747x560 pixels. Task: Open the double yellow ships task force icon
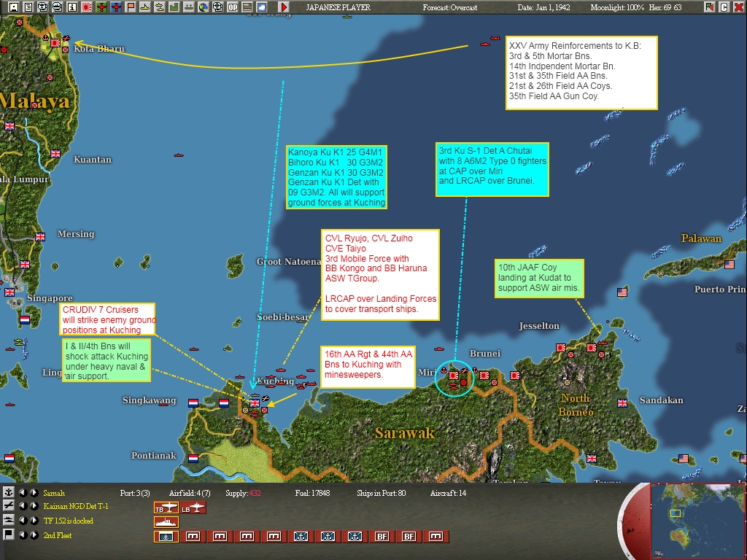(160, 7)
